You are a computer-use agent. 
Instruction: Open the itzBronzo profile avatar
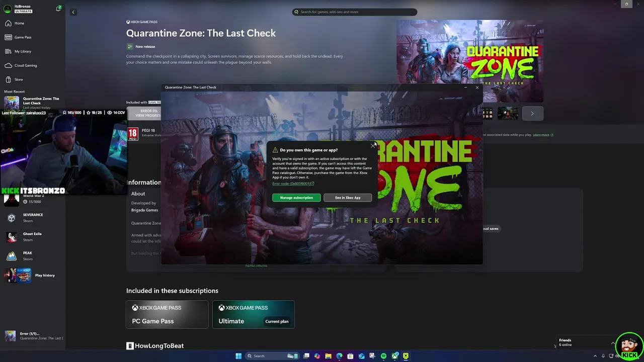click(x=8, y=9)
